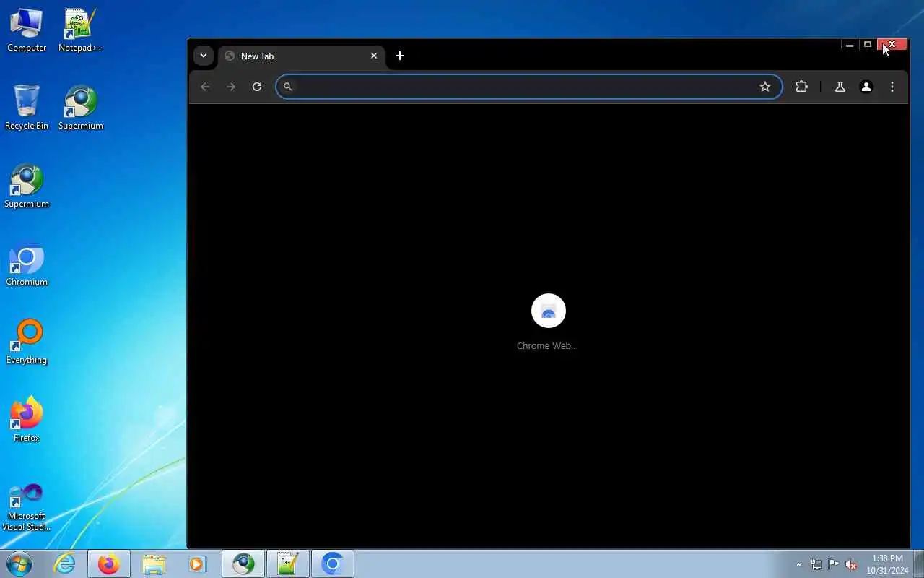Open the Extensions puzzle menu

[x=801, y=87]
